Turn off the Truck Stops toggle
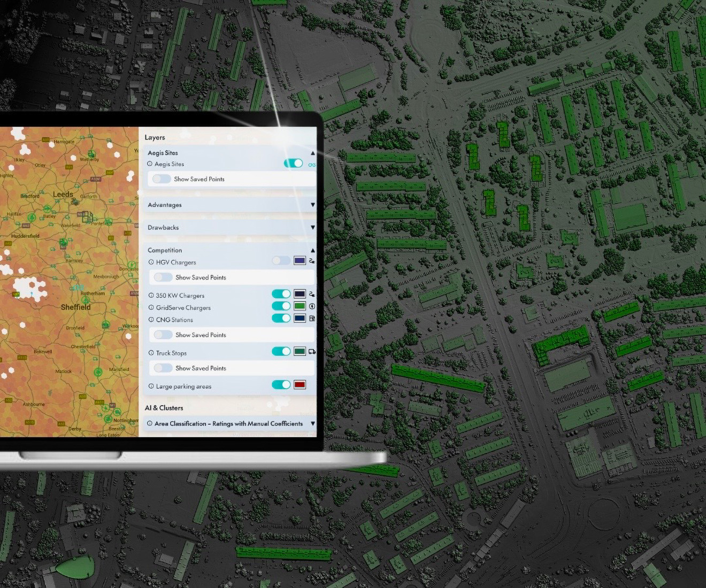The height and width of the screenshot is (588, 706). pyautogui.click(x=281, y=351)
